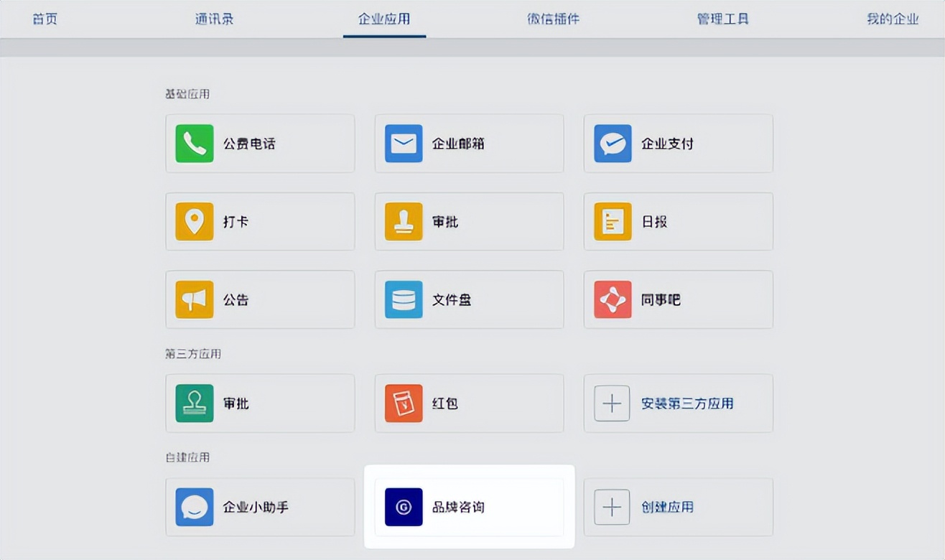Switch to the 管理工具 tab

point(723,19)
